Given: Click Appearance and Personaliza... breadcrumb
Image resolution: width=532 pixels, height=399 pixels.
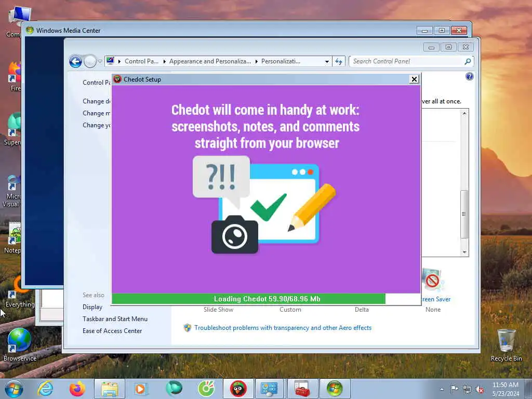Looking at the screenshot, I should pyautogui.click(x=210, y=61).
